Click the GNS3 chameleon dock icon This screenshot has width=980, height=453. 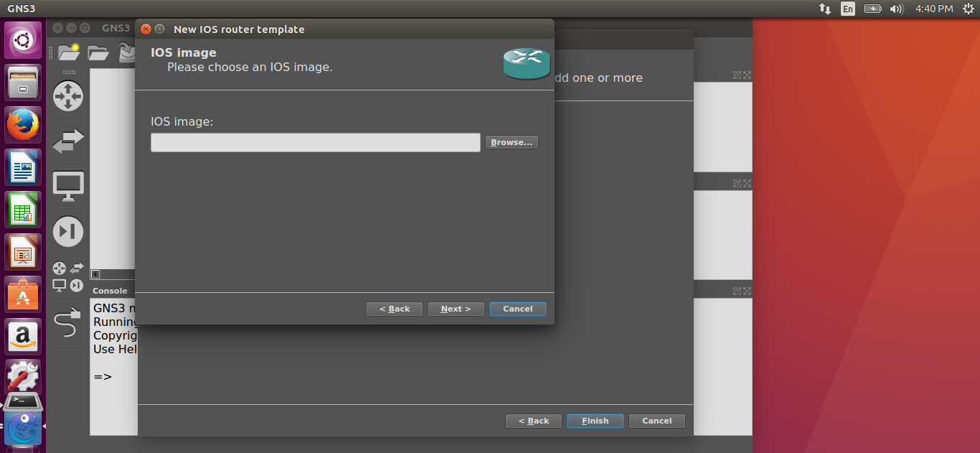(23, 428)
